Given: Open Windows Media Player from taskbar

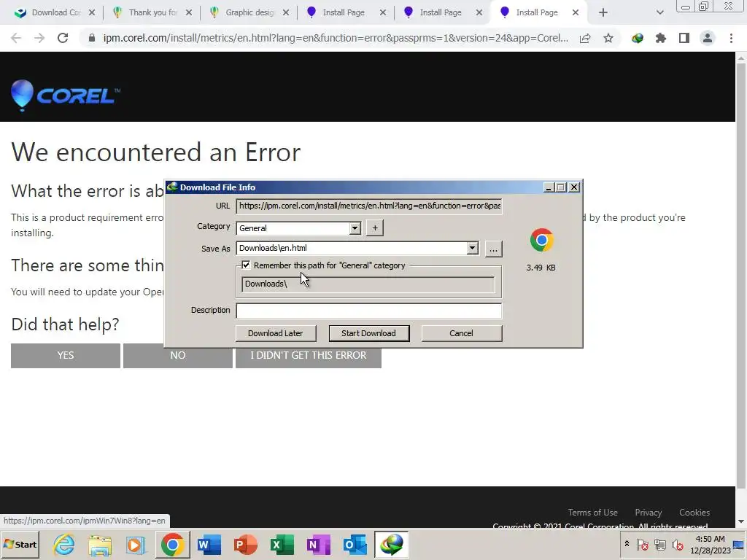Looking at the screenshot, I should tap(136, 544).
